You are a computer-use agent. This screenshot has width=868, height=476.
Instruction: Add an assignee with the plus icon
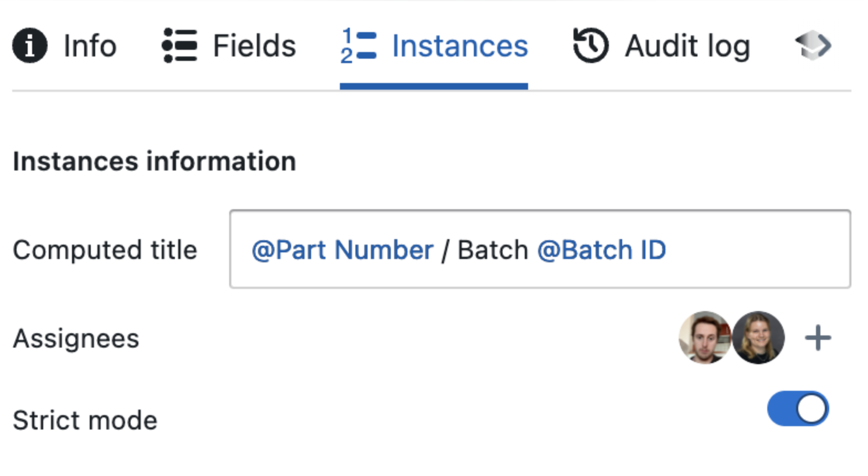(818, 338)
